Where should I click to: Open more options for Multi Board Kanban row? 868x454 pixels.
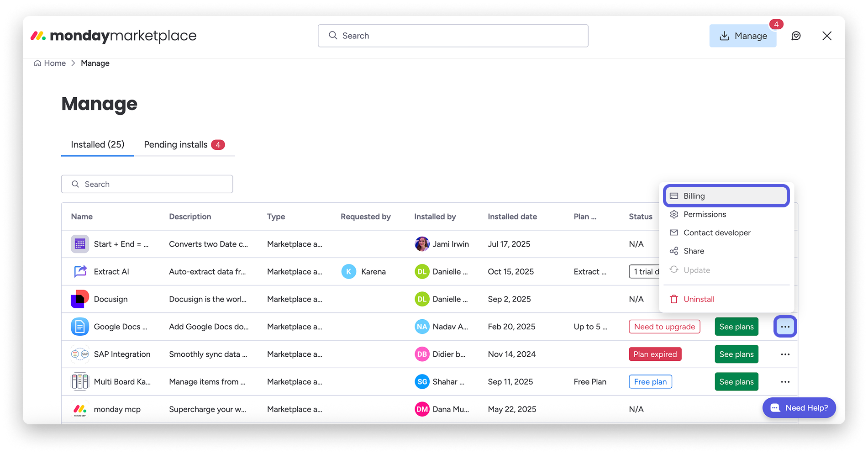point(785,381)
